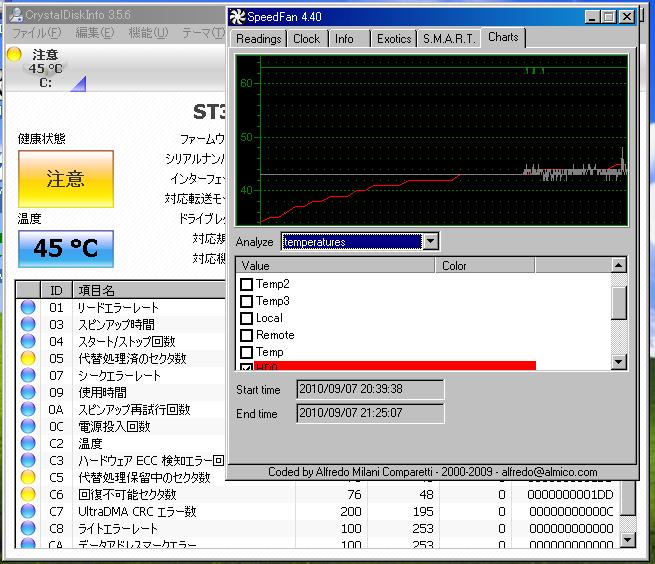Click the Color column header
This screenshot has width=655, height=564.
[x=485, y=266]
